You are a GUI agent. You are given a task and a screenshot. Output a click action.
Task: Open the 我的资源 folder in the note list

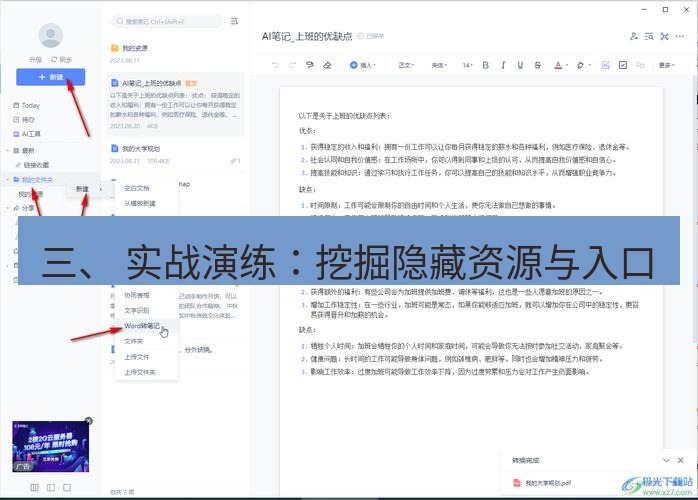click(175, 53)
